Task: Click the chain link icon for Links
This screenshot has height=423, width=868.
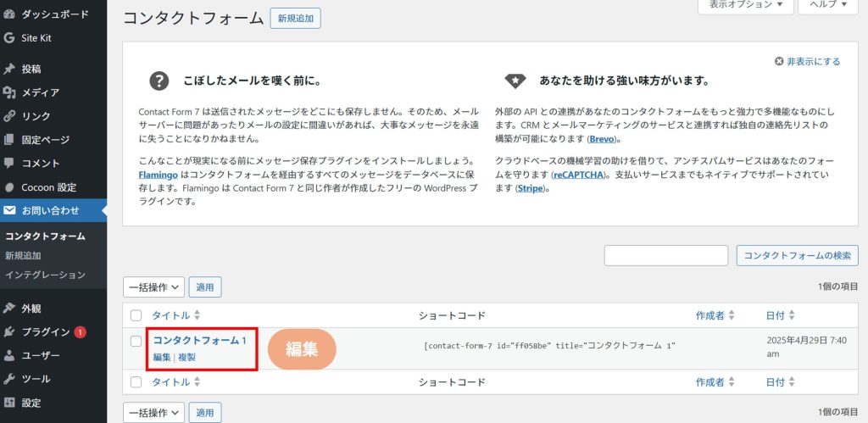Action: [9, 116]
